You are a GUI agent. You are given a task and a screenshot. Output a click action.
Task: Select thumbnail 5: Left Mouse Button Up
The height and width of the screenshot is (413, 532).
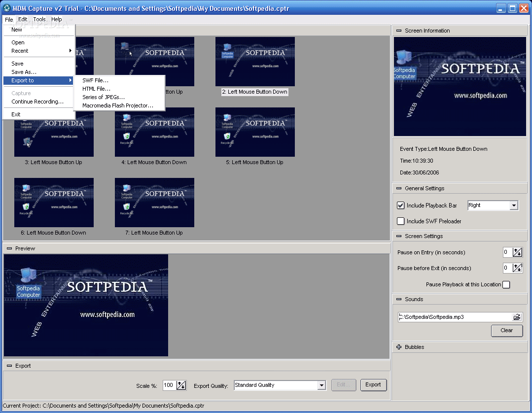(255, 132)
